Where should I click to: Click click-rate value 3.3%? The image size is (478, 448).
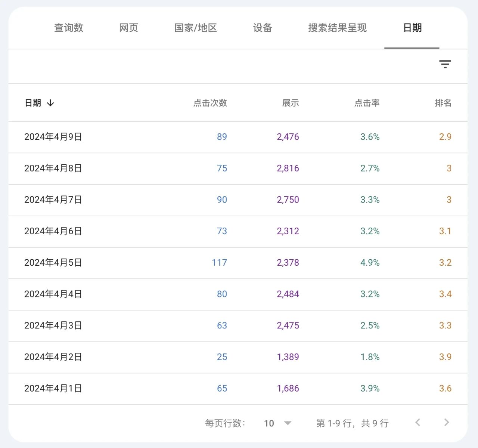click(x=370, y=200)
